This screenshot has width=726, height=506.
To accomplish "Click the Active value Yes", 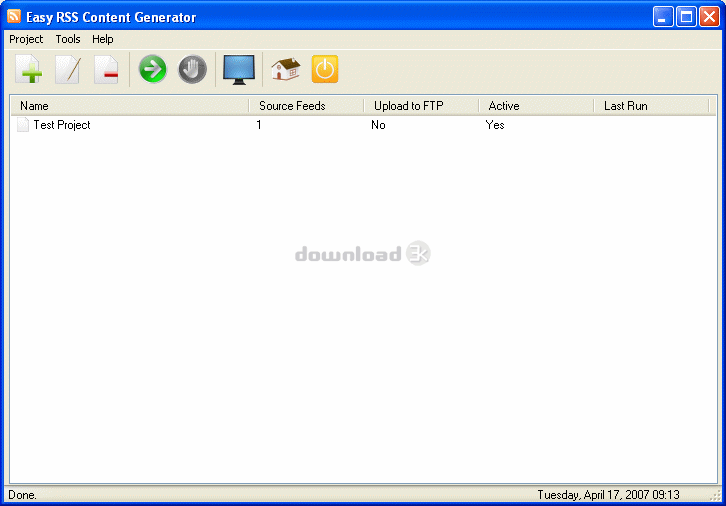I will 495,125.
